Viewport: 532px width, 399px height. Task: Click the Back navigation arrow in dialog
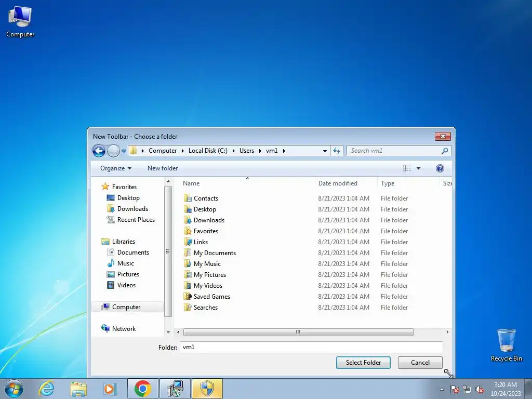99,151
